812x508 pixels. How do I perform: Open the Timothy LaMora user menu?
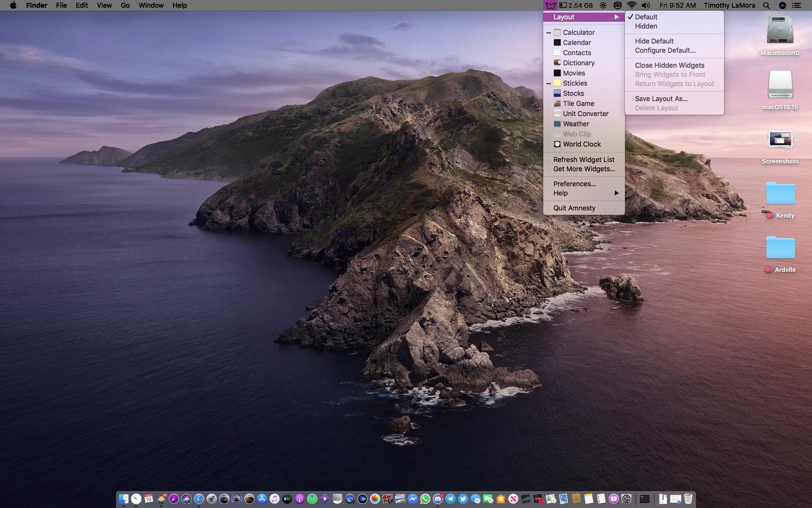729,5
